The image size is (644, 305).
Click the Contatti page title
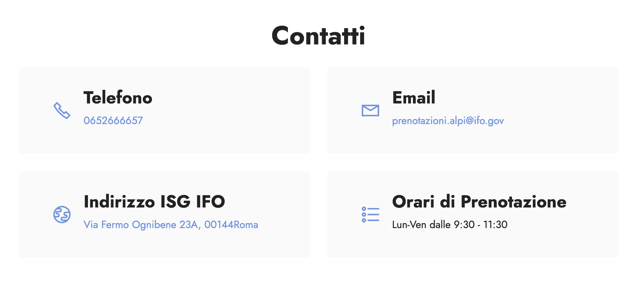click(x=318, y=36)
